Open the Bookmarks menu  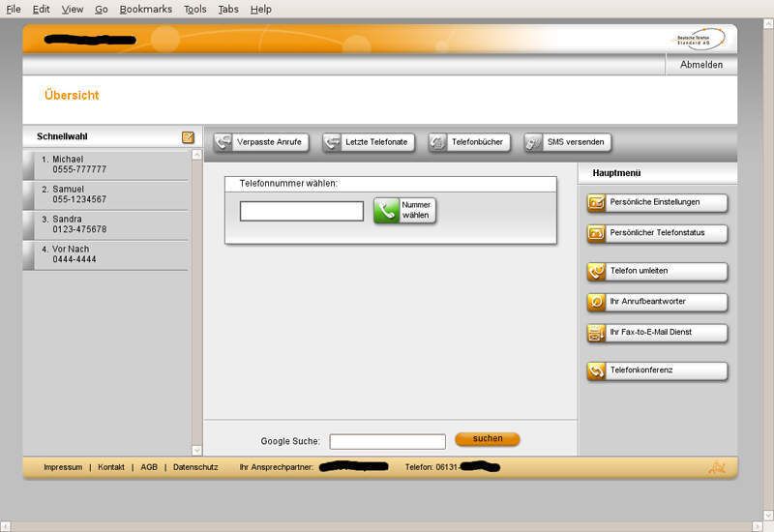(x=146, y=9)
